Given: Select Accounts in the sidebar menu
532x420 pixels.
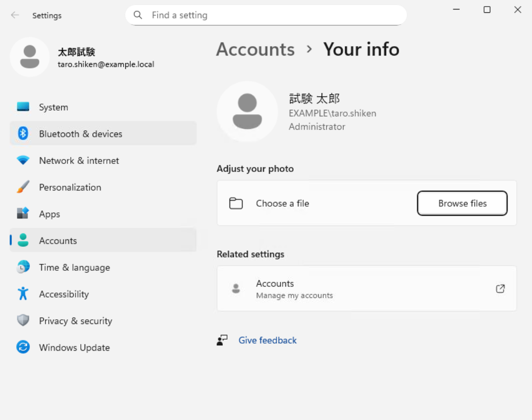Looking at the screenshot, I should pos(58,241).
